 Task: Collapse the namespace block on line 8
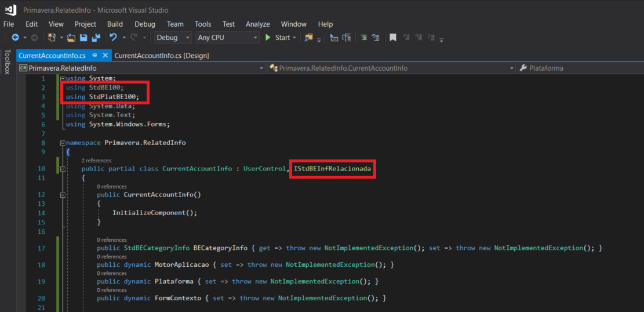(x=63, y=143)
